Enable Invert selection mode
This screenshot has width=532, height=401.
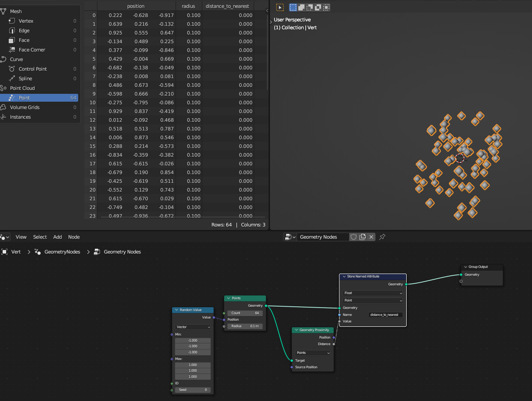click(317, 7)
